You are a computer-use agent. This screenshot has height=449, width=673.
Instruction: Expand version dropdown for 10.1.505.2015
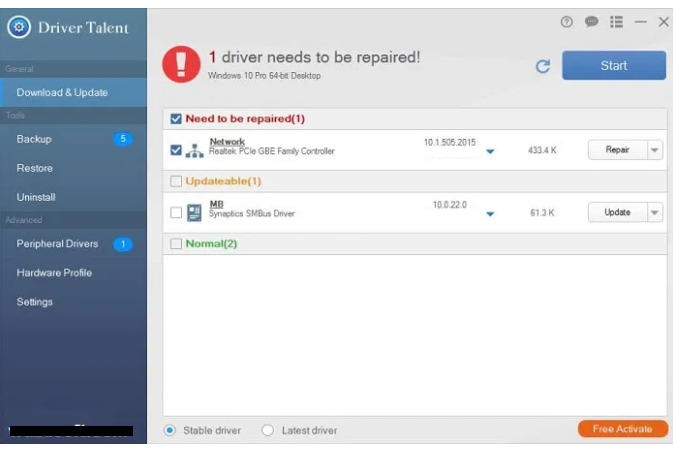tap(490, 152)
